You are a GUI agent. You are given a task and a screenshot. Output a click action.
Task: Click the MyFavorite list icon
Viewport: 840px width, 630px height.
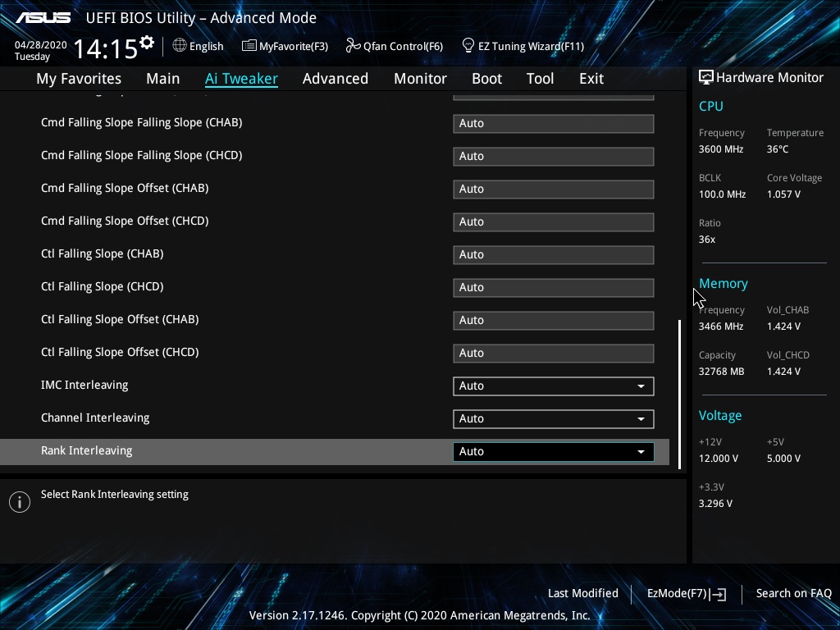pos(249,46)
